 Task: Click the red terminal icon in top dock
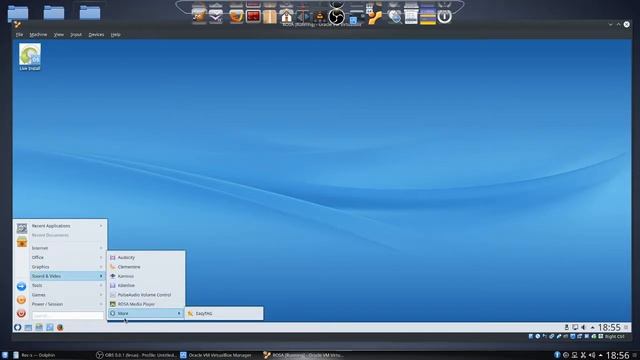[253, 16]
